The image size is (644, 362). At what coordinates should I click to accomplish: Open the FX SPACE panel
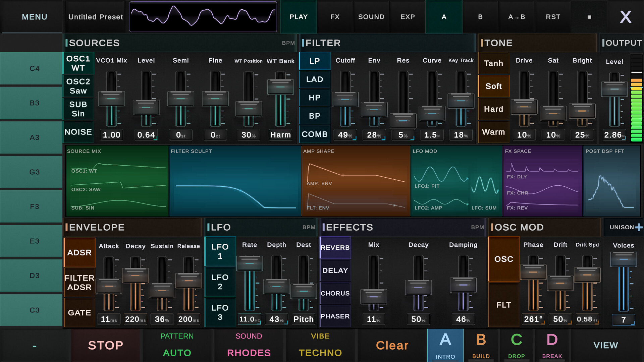point(543,181)
